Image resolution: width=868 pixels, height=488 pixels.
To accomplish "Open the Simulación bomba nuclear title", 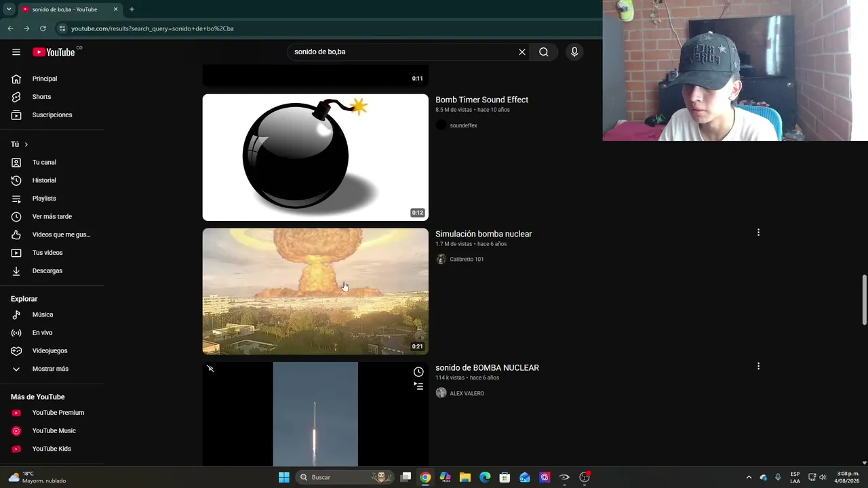I will (484, 234).
